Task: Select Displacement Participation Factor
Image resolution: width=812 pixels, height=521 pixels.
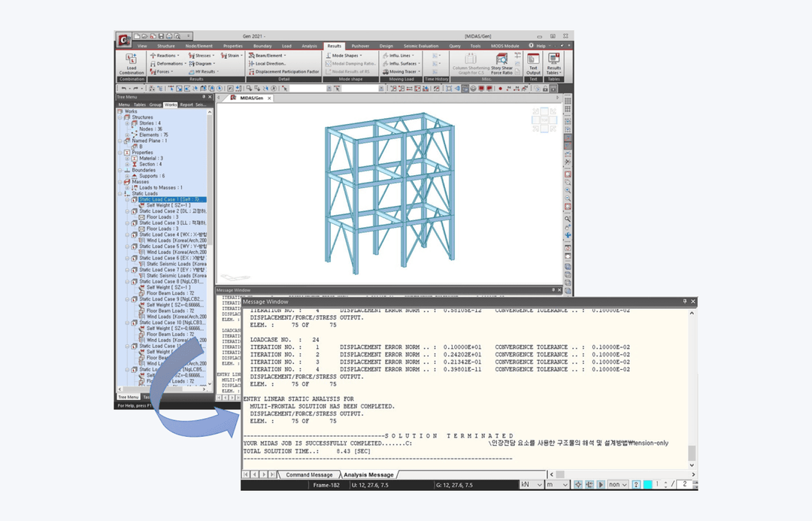Action: click(x=283, y=71)
